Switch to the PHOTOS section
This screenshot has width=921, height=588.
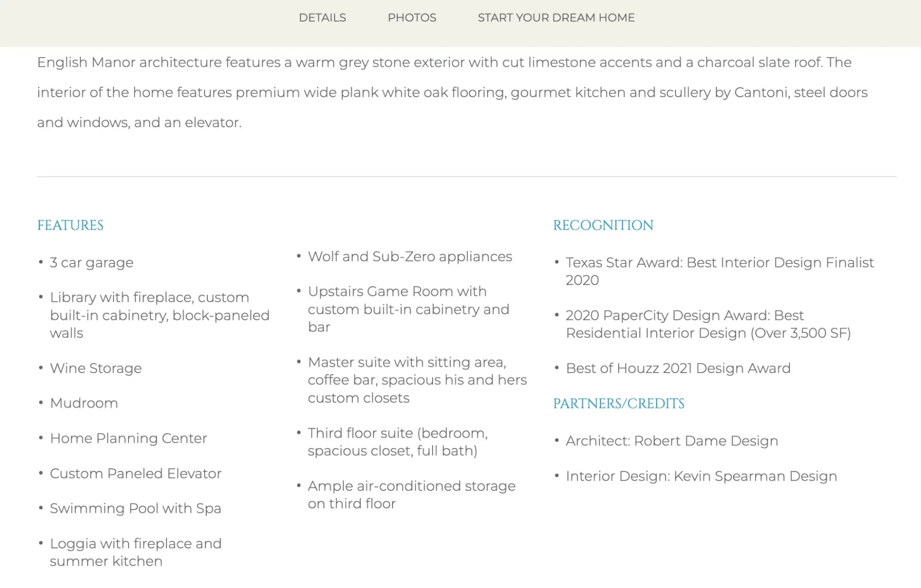click(411, 17)
